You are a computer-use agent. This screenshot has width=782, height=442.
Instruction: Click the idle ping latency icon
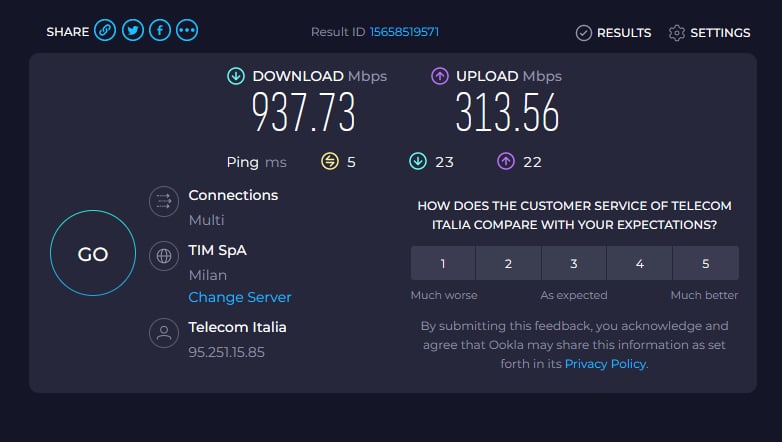[x=330, y=161]
